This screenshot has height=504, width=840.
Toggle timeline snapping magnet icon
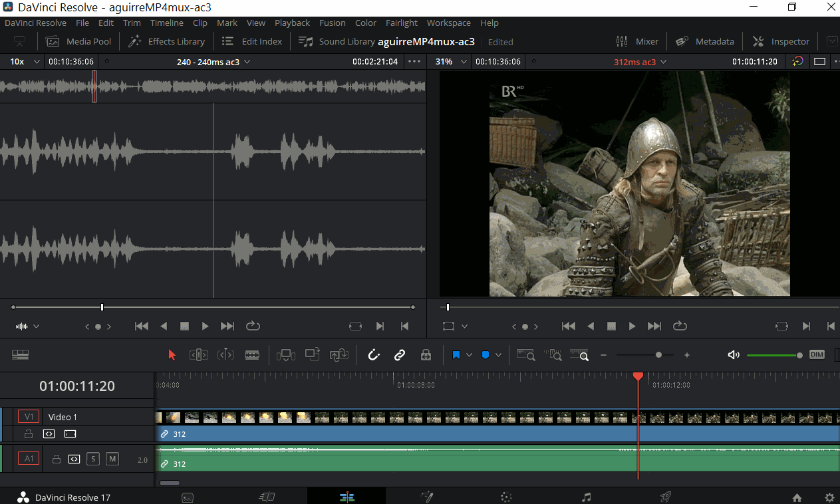[374, 355]
